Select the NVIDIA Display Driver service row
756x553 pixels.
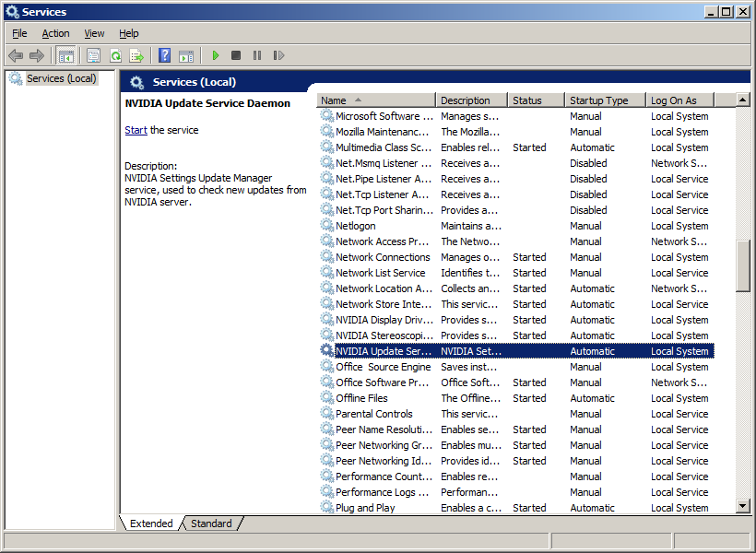coord(516,320)
